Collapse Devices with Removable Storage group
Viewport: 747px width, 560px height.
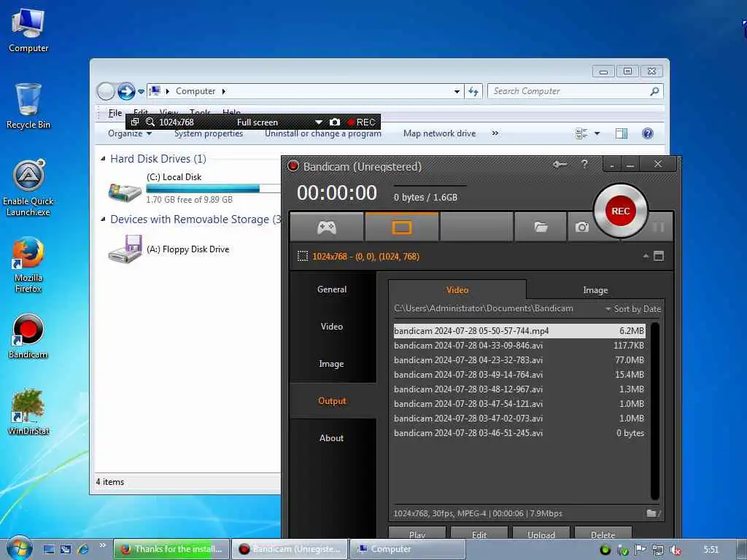click(x=103, y=219)
